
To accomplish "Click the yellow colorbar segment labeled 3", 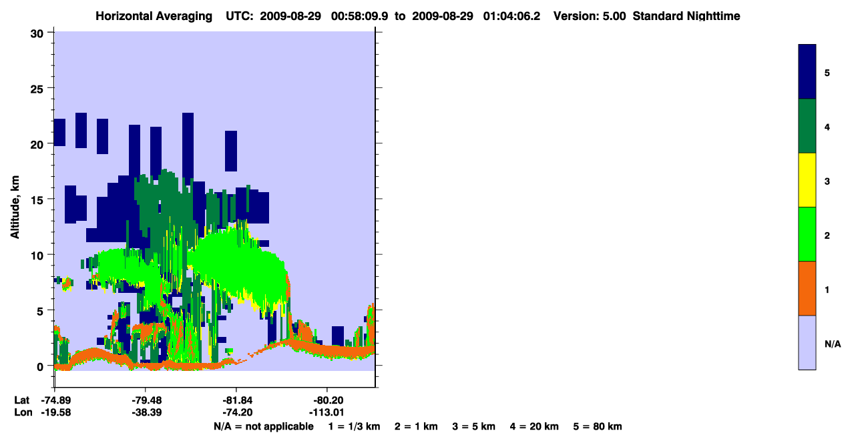I will [x=807, y=180].
